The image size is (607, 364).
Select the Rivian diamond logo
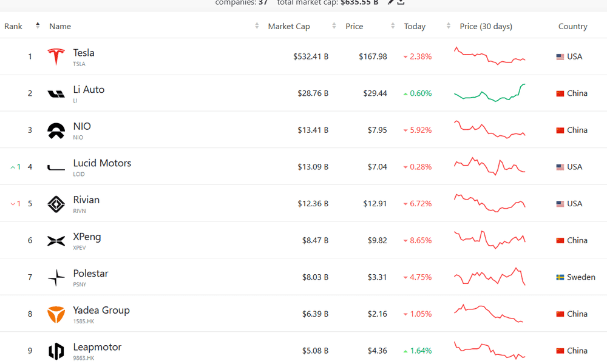tap(56, 204)
